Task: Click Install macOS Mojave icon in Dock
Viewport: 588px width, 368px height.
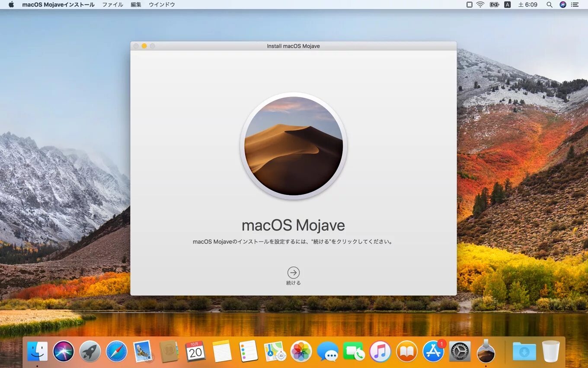Action: (x=486, y=351)
